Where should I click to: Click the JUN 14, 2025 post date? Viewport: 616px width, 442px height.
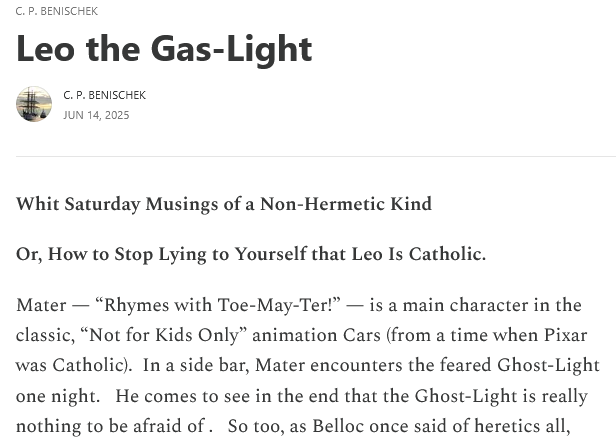pos(96,115)
